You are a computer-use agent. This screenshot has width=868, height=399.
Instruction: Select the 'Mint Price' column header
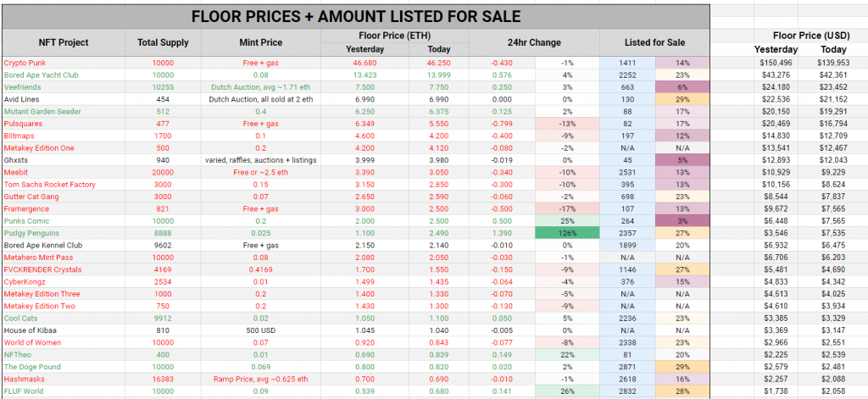261,42
